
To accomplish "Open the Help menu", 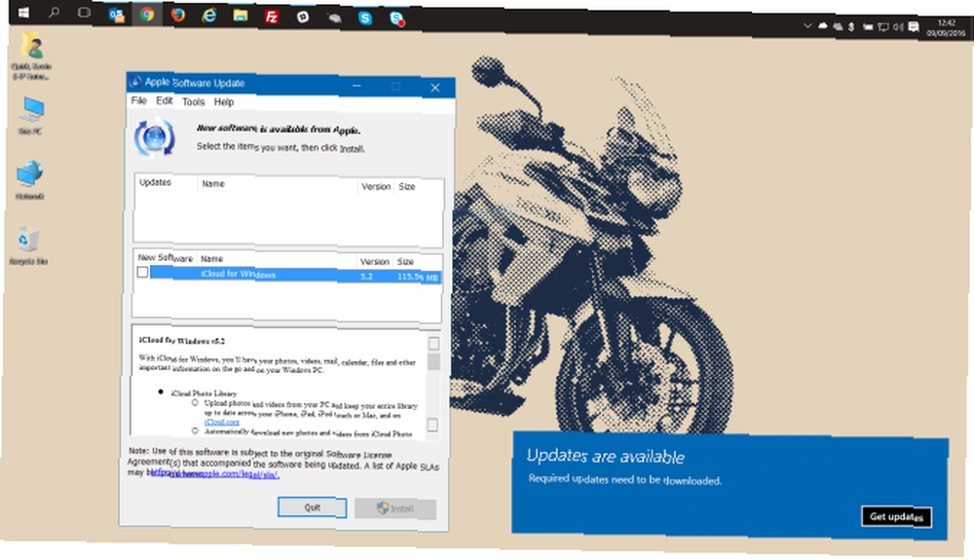I will [224, 102].
